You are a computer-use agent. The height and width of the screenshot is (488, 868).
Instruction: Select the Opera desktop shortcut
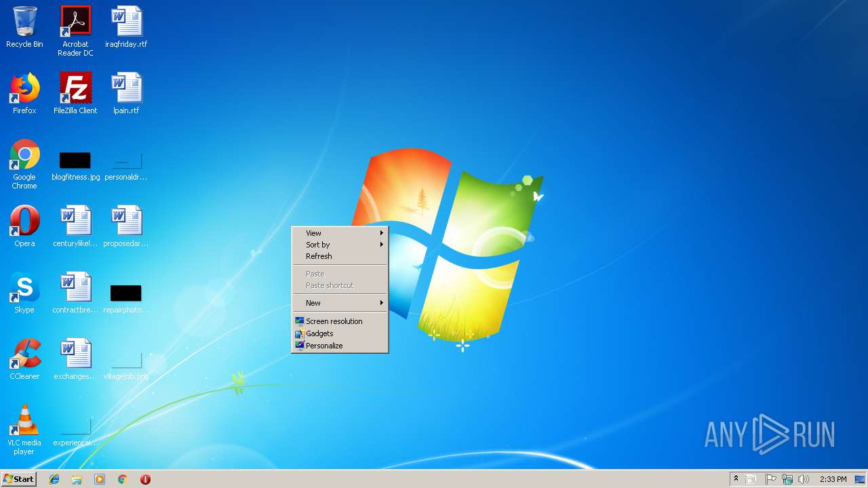coord(24,226)
